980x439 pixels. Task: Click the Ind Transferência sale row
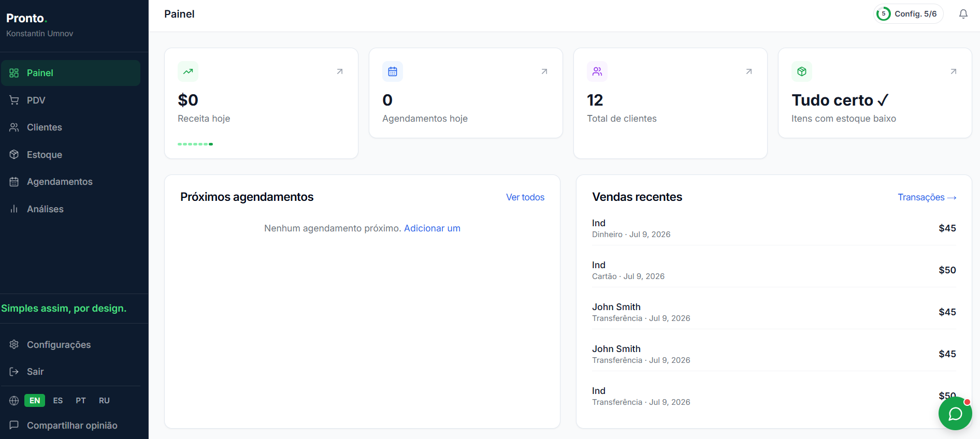tap(774, 396)
